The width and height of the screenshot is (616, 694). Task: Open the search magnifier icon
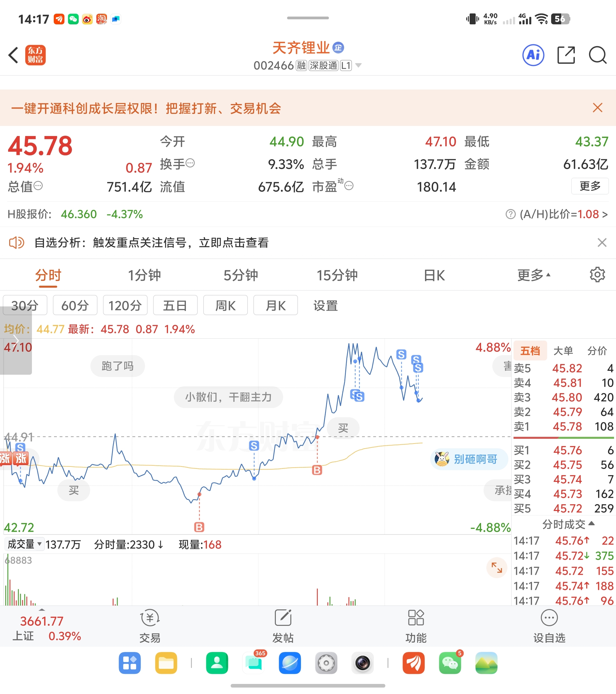point(598,55)
